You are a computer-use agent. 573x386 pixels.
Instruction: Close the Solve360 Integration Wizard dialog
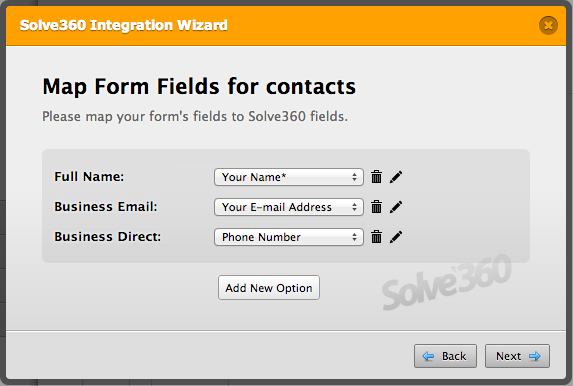point(548,25)
